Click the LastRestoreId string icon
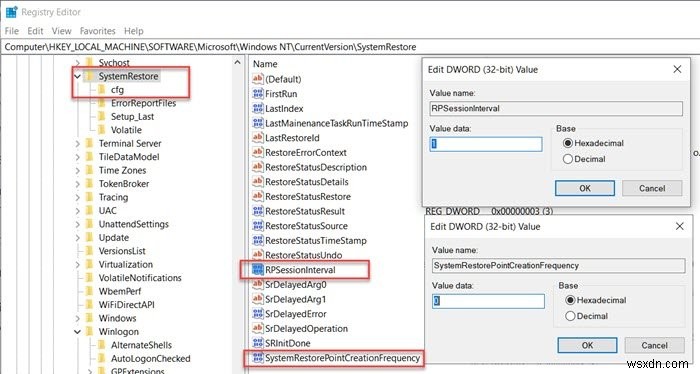This screenshot has width=700, height=374. 258,138
